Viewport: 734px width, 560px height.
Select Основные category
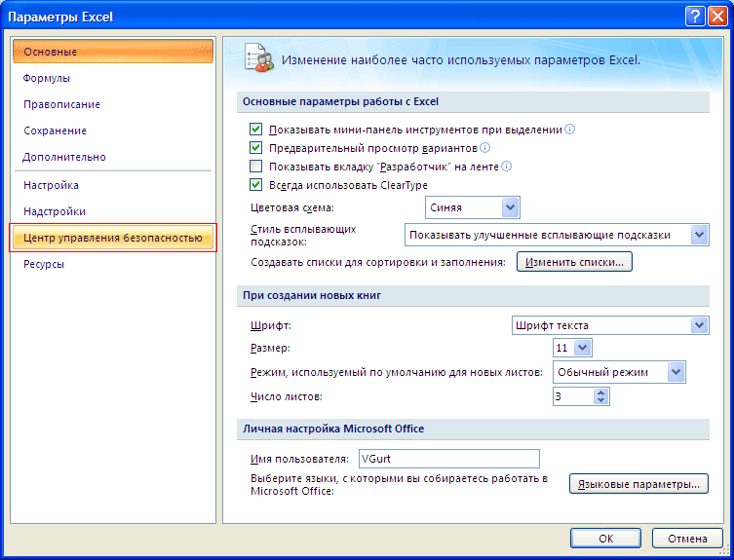coord(113,52)
